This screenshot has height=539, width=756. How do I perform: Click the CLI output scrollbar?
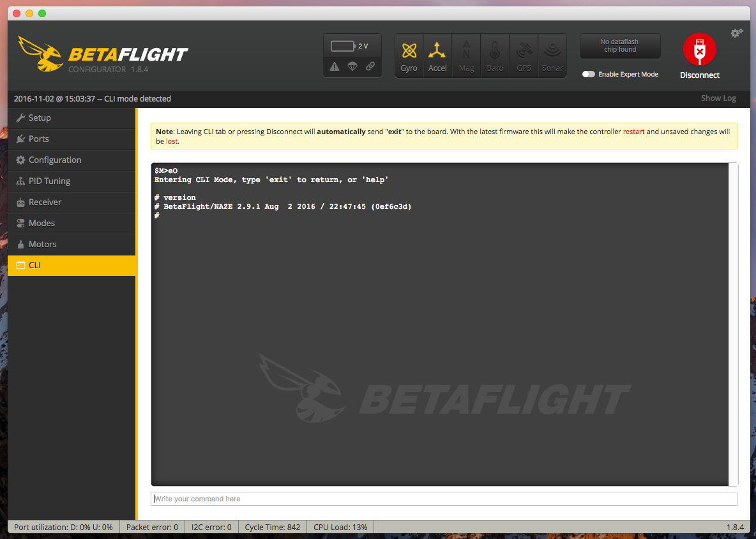click(x=734, y=324)
